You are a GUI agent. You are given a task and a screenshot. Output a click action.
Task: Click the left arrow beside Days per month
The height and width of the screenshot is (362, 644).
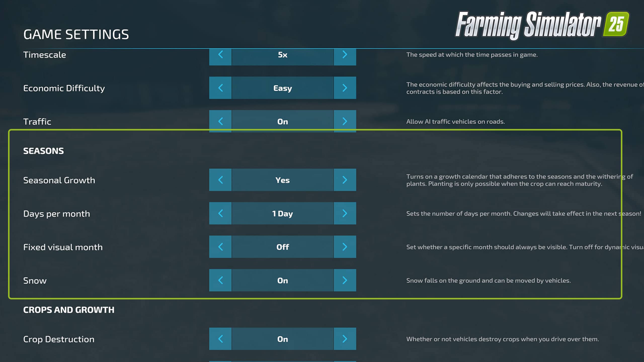pos(220,213)
